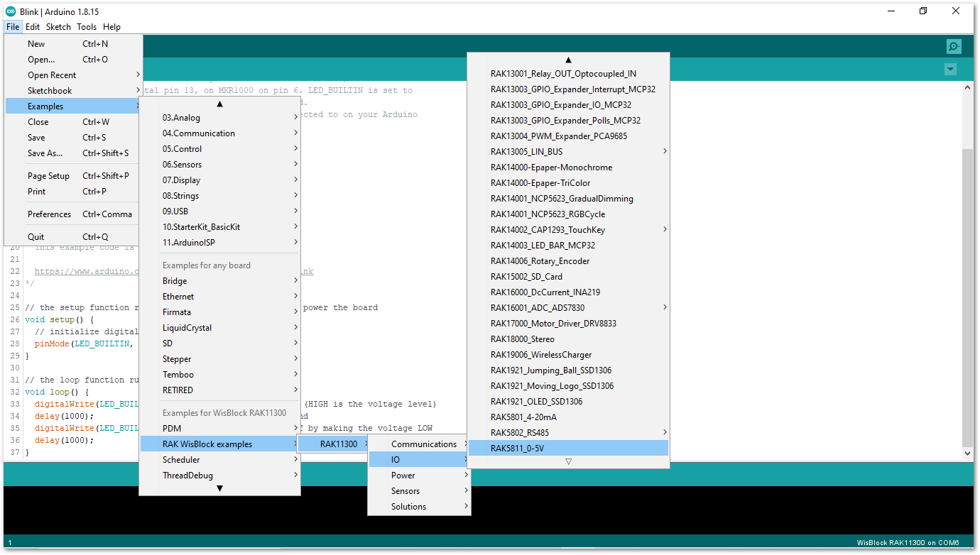Choose Open... from the File menu
Viewport: 980px width, 555px height.
pyautogui.click(x=73, y=60)
